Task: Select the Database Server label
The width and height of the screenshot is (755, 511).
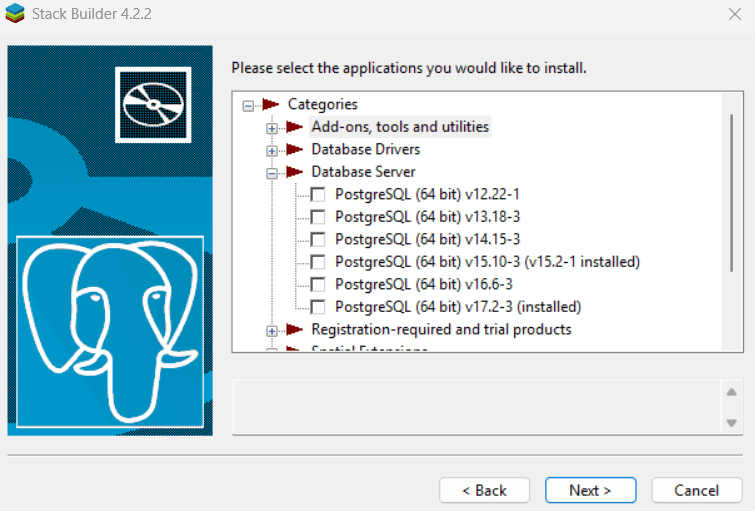Action: (364, 172)
